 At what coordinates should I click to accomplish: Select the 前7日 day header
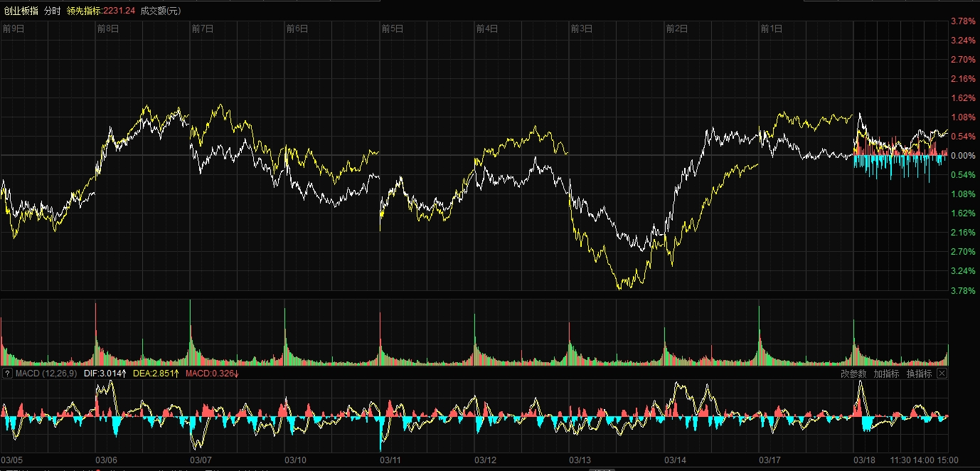click(x=203, y=29)
